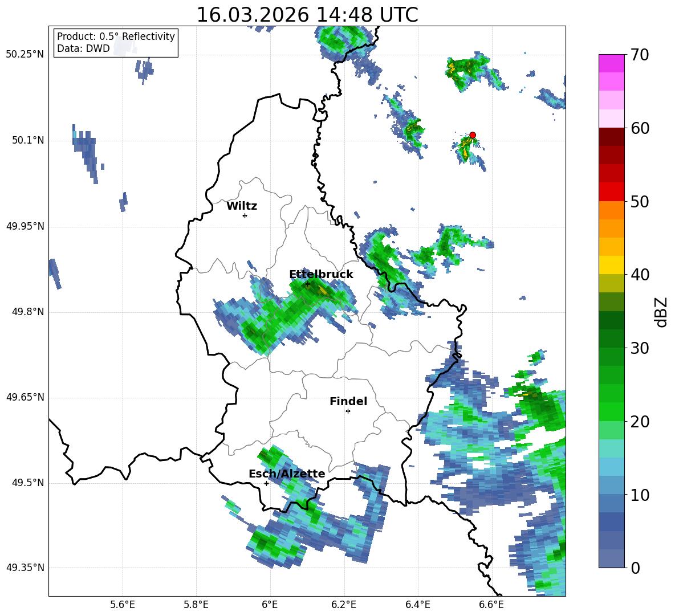Click the Findel city label
The width and height of the screenshot is (675, 616).
348,401
